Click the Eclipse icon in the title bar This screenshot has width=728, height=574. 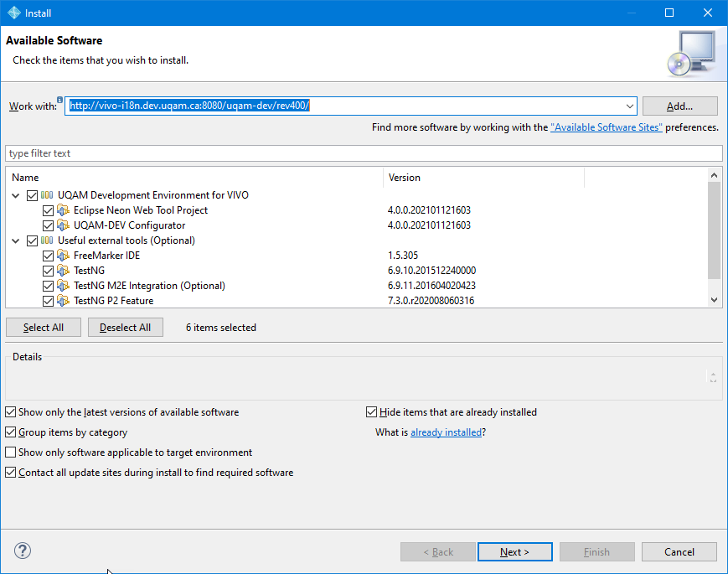point(14,13)
